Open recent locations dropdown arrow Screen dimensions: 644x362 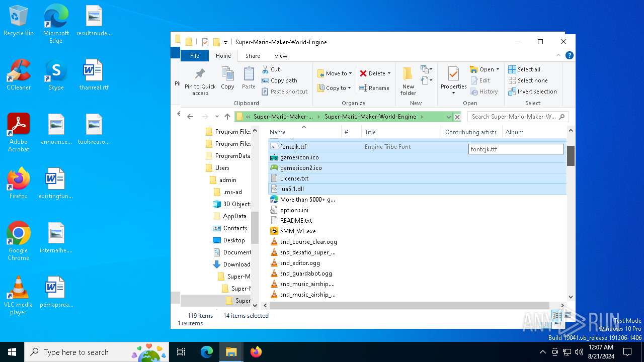(217, 117)
